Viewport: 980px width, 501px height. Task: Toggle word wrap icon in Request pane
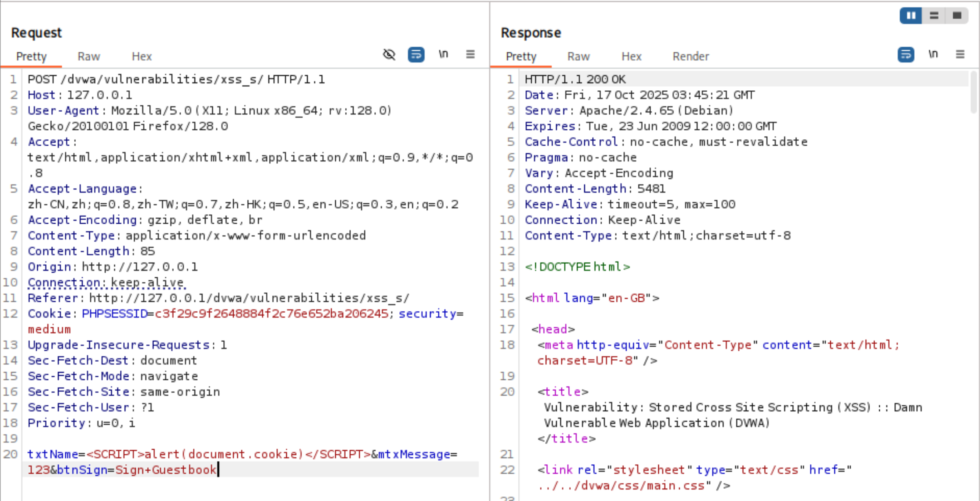coord(416,54)
